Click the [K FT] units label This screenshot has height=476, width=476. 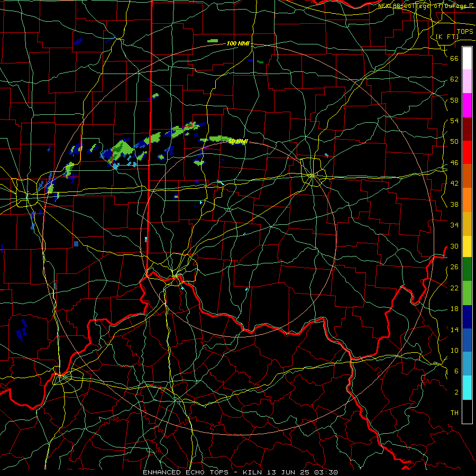coord(447,37)
